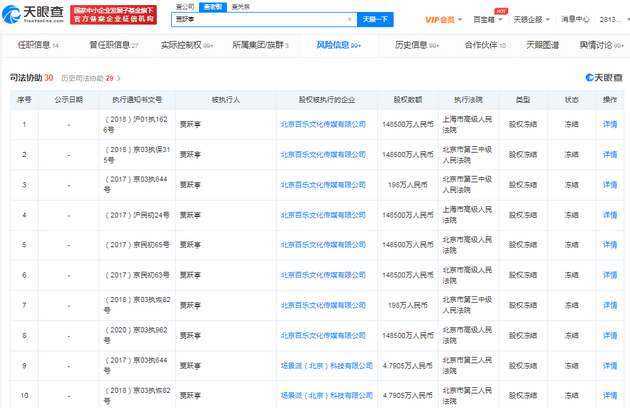630x408 pixels.
Task: Click the 公示日期 column header
Action: 69,100
